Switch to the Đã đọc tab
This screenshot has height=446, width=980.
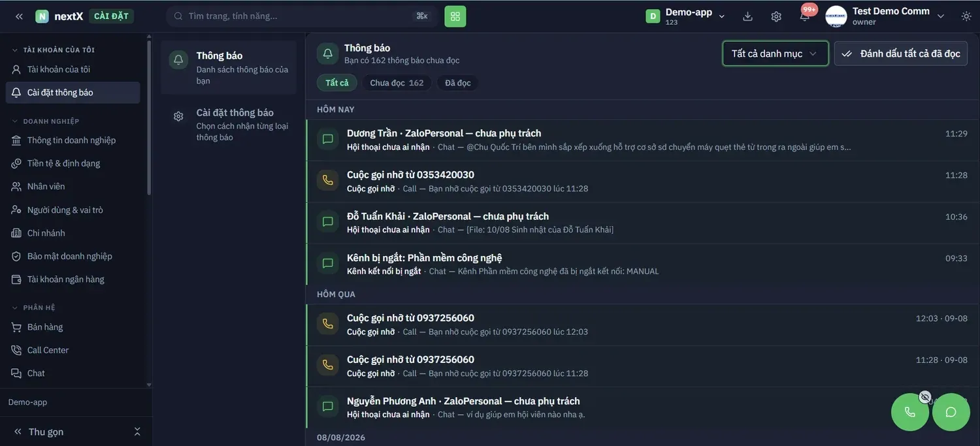point(458,83)
